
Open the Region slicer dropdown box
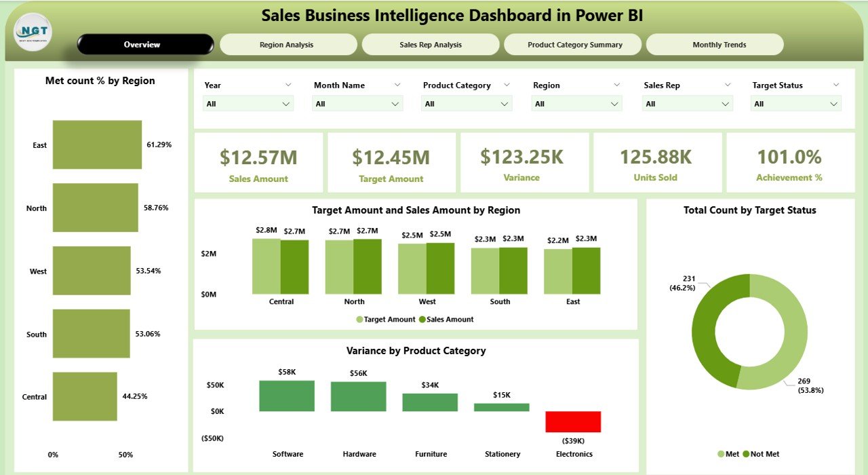(x=576, y=104)
